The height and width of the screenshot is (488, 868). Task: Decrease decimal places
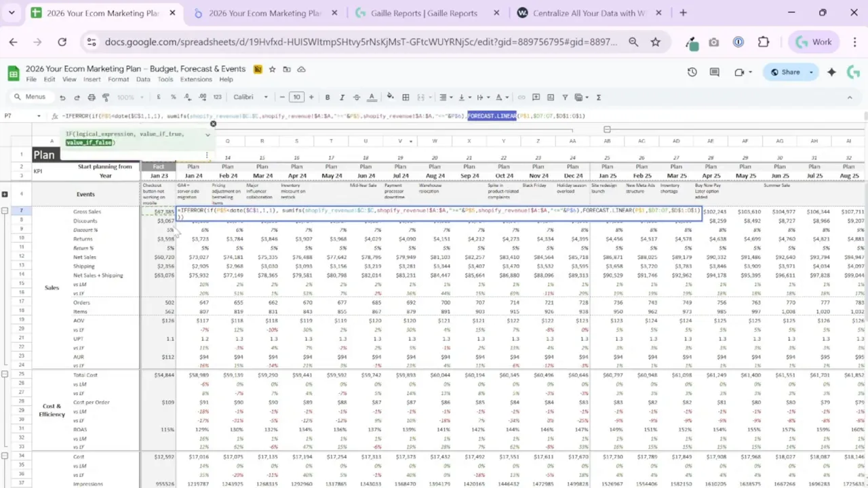point(189,97)
